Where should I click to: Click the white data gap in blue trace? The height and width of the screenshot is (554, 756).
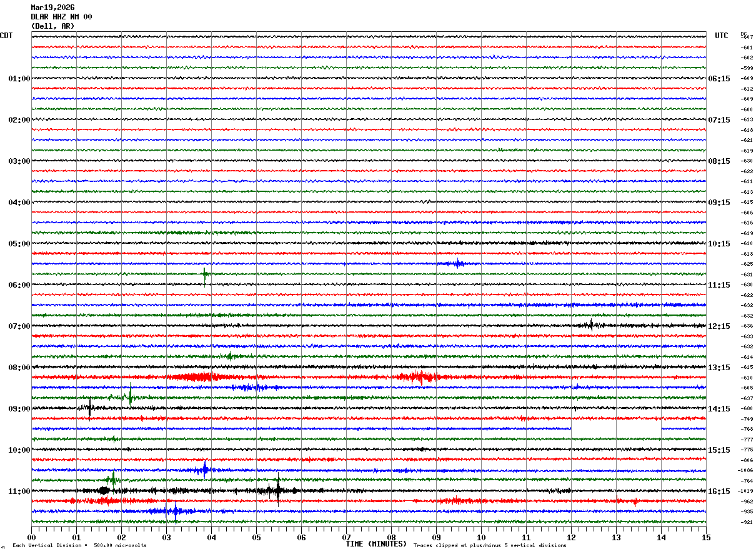[x=616, y=429]
